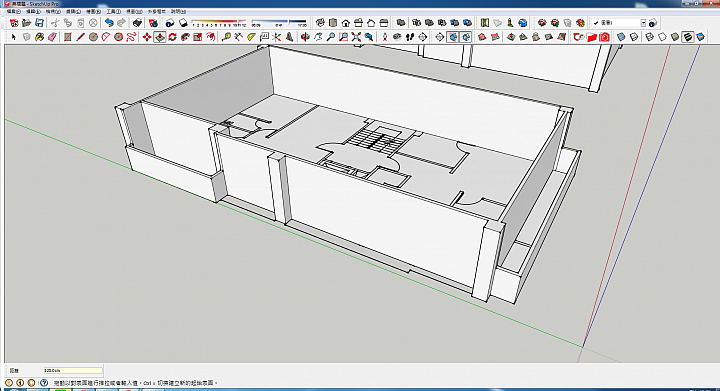
Task: Click the distance measurement input field
Action: pos(73,370)
